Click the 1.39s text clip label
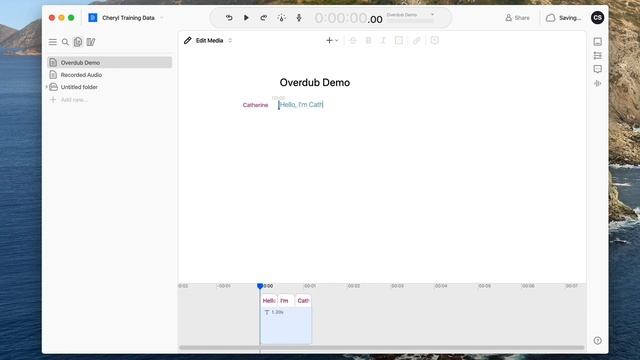This screenshot has width=640, height=360. 274,312
